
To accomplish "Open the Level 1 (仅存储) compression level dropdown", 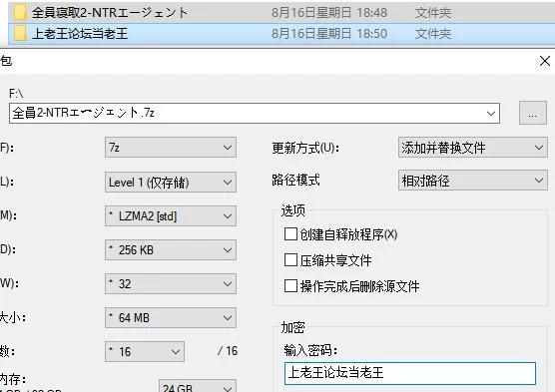I will (171, 183).
